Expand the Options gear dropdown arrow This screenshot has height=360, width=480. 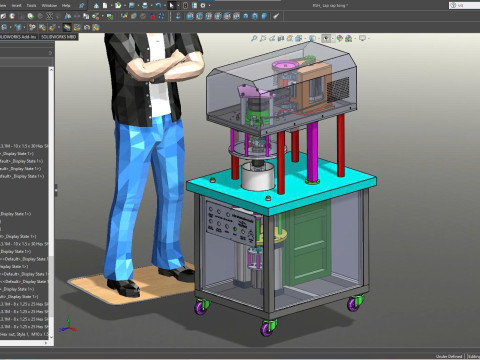(209, 6)
